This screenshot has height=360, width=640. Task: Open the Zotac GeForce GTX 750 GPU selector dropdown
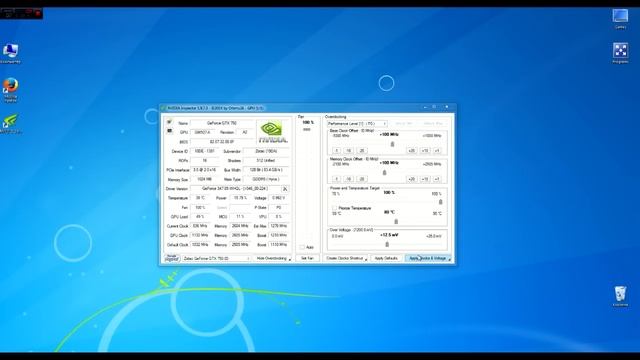[x=216, y=258]
